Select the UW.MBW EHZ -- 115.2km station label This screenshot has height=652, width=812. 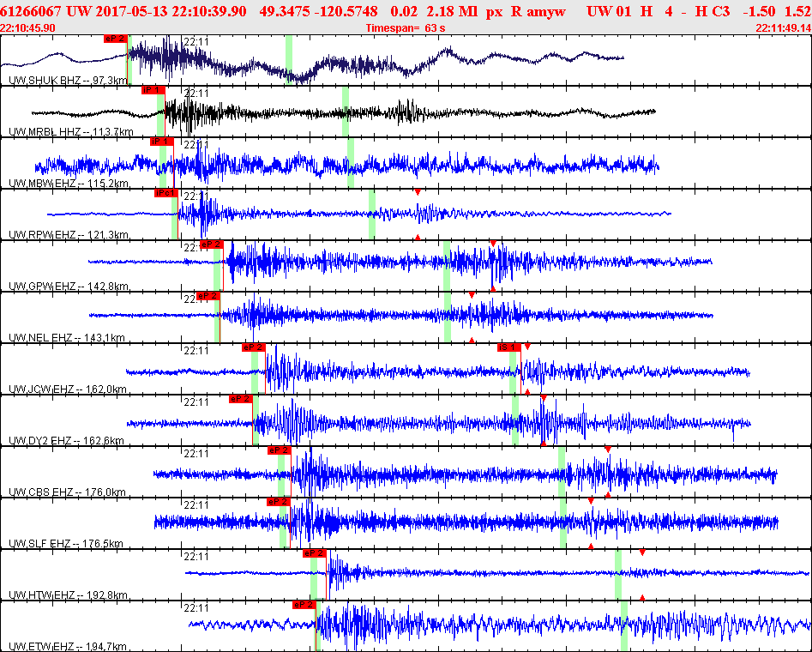69,183
